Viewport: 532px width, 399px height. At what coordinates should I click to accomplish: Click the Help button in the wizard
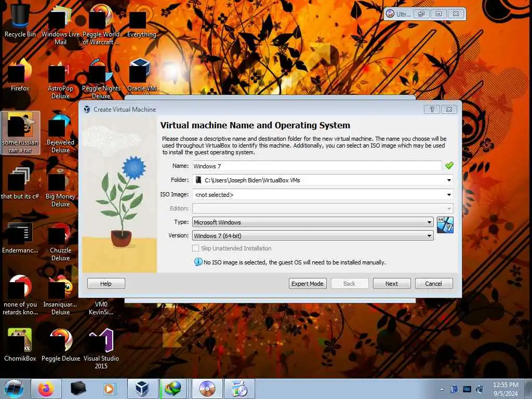[106, 284]
